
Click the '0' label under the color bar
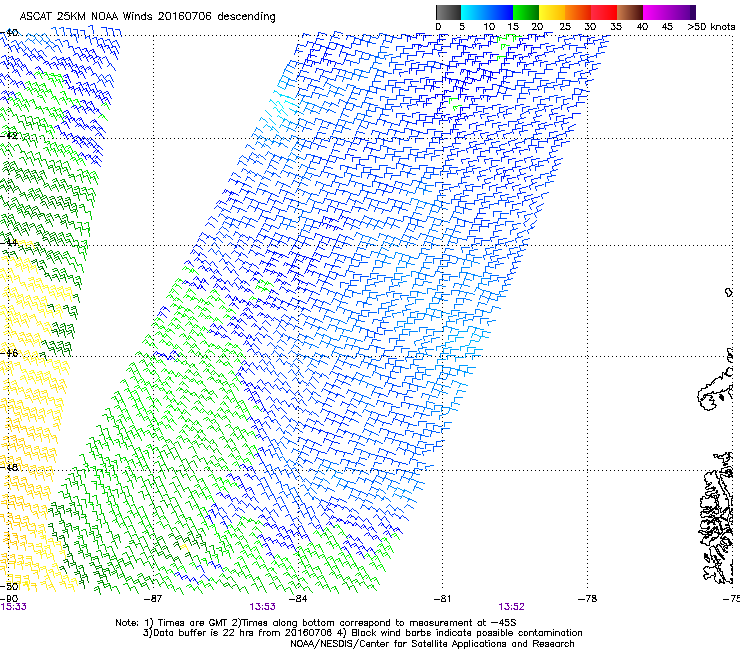438,27
